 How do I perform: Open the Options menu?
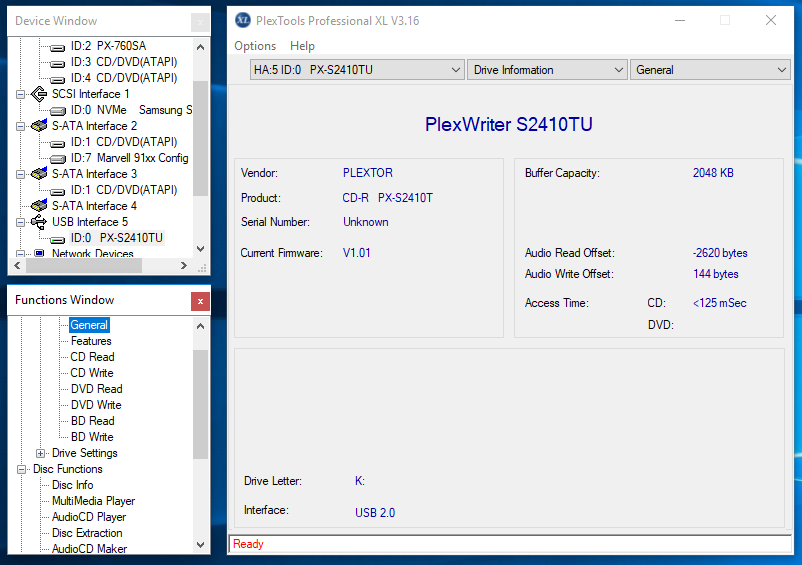pos(255,46)
